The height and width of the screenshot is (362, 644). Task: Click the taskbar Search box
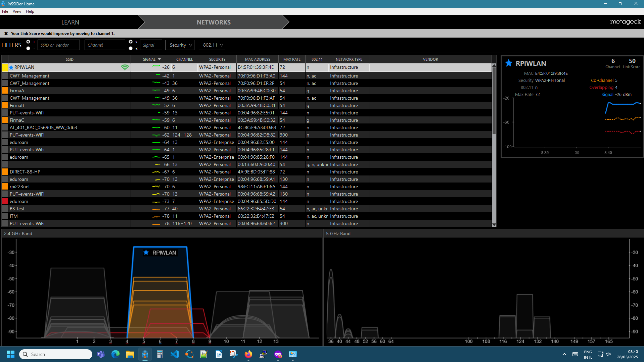click(56, 354)
